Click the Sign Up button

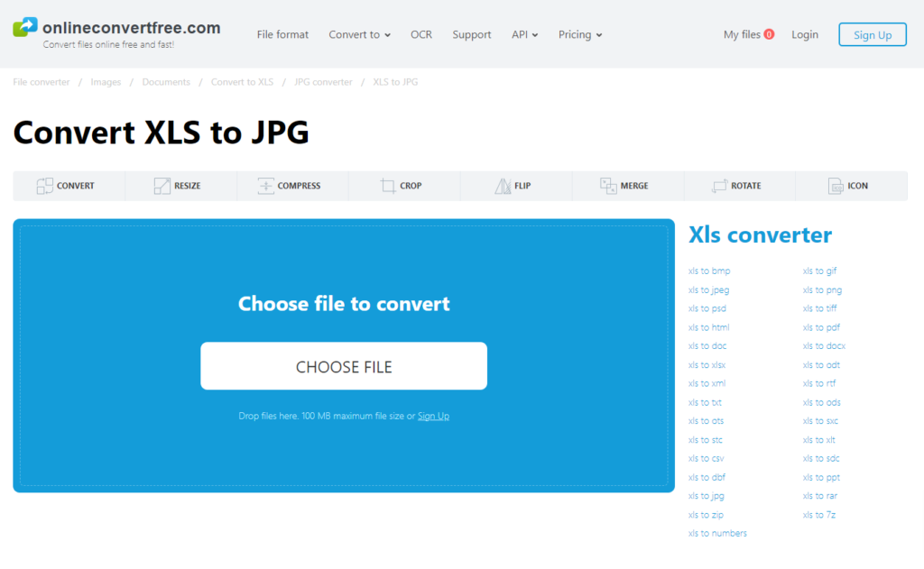872,34
